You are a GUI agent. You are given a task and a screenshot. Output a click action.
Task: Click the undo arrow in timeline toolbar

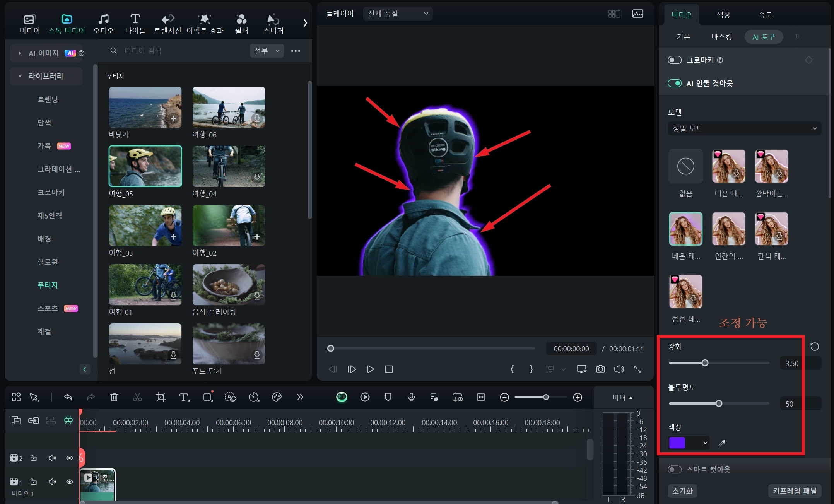[x=68, y=397]
